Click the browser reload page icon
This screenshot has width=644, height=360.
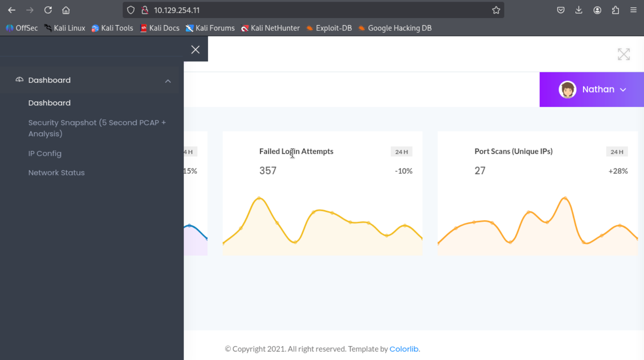(48, 10)
